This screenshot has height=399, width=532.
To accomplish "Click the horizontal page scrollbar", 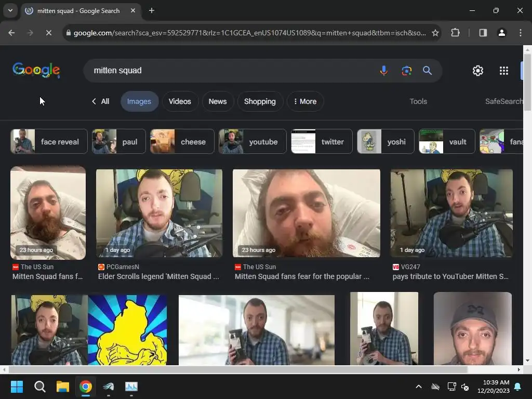I will [x=238, y=369].
